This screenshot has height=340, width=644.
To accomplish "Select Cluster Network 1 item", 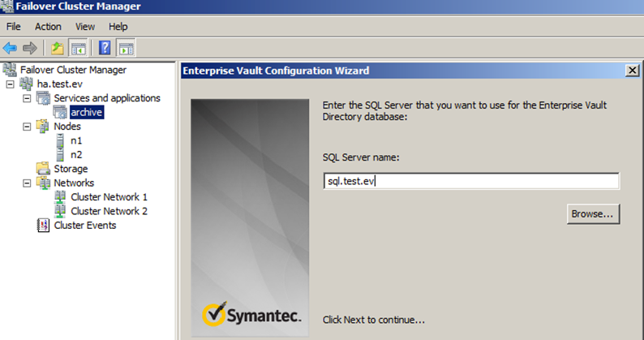I will pos(109,197).
